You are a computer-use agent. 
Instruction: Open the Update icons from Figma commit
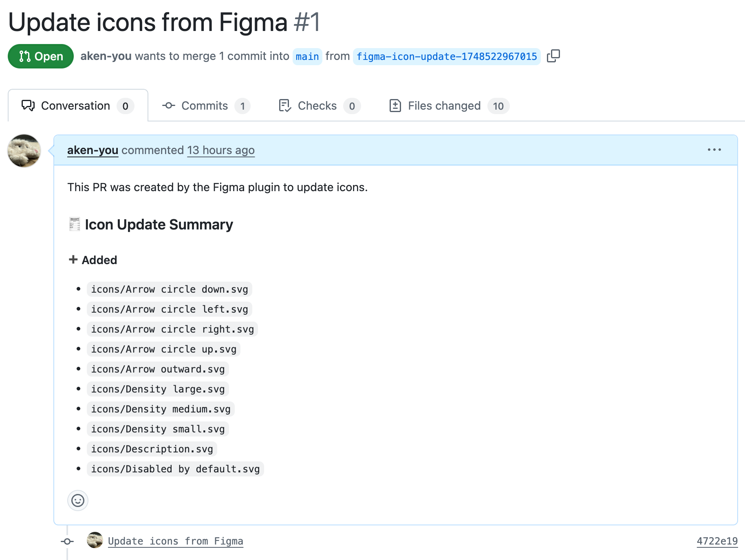176,541
